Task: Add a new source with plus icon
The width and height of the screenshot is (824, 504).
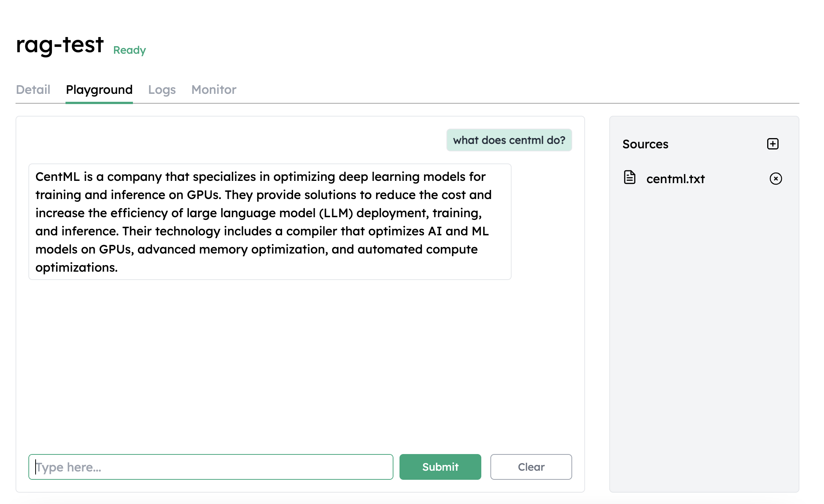Action: (x=772, y=144)
